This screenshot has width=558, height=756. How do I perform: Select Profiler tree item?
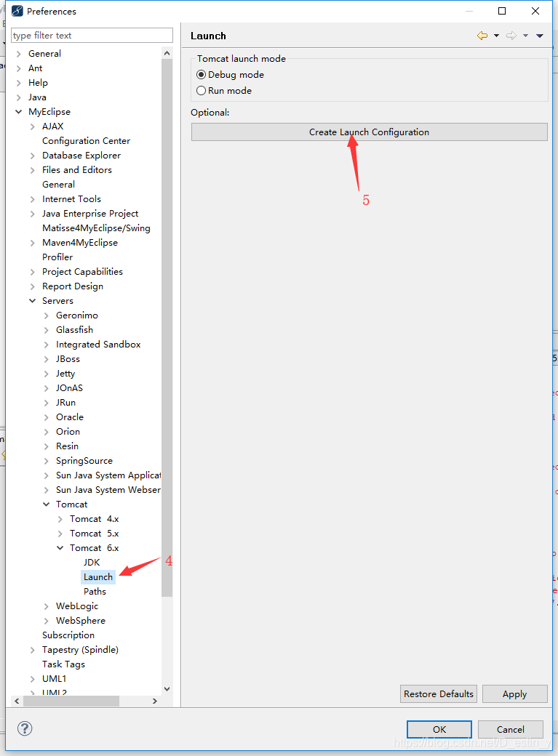[57, 257]
